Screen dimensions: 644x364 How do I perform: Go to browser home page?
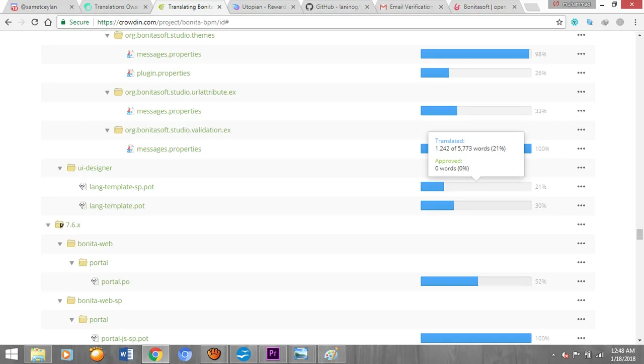48,22
